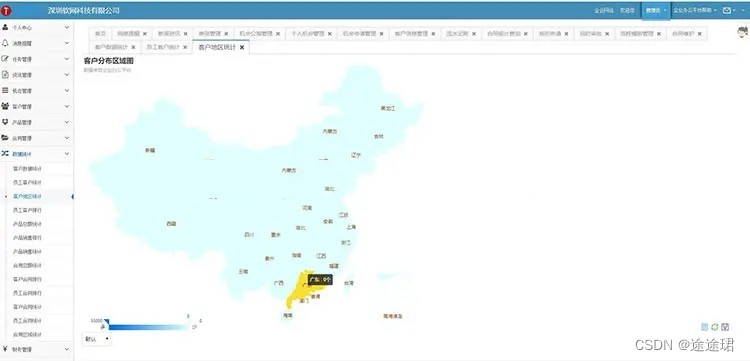Click the blue gradient range bar
Image resolution: width=750 pixels, height=361 pixels.
point(149,328)
